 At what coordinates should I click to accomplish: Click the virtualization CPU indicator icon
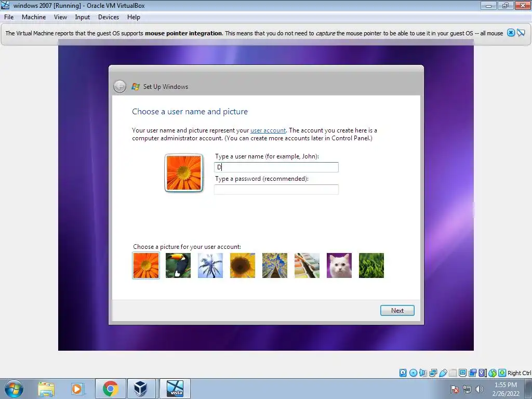pos(483,373)
